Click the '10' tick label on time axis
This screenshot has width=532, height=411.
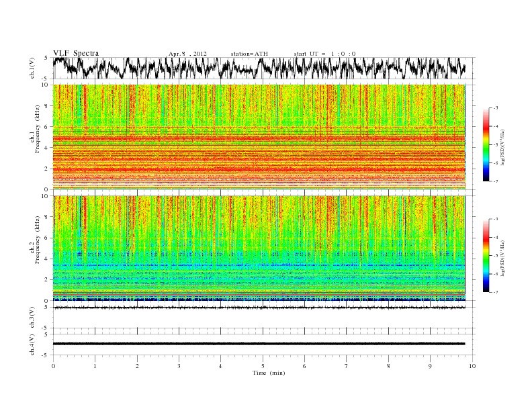pos(472,366)
